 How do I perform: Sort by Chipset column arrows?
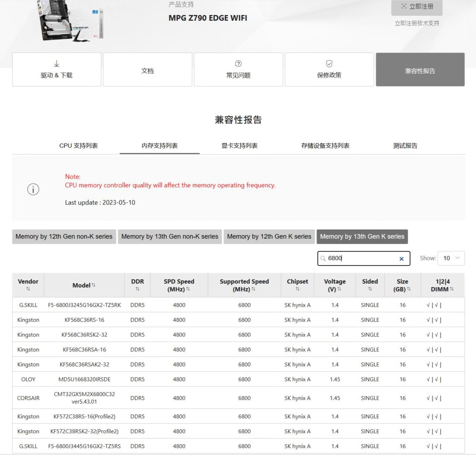297,289
